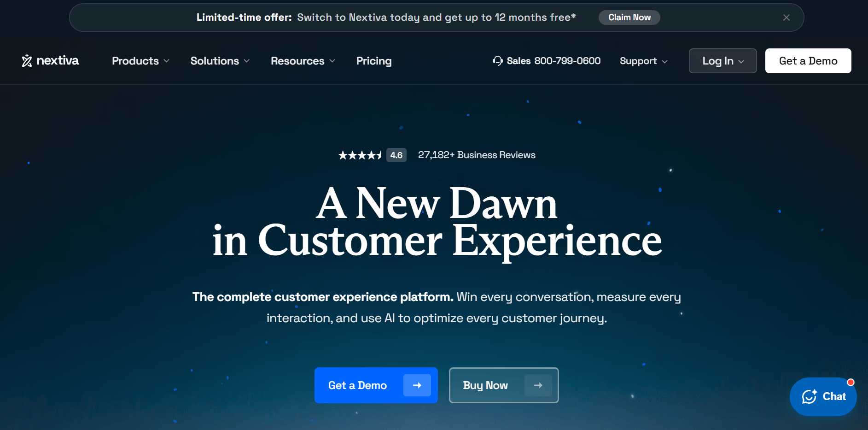Click the chat bubble sparkle icon

pos(809,396)
